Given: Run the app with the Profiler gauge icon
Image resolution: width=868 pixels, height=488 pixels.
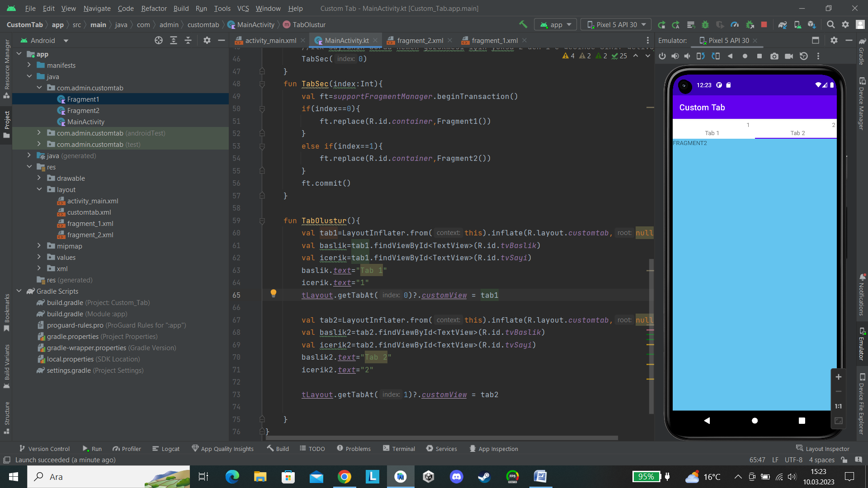Looking at the screenshot, I should [x=735, y=25].
